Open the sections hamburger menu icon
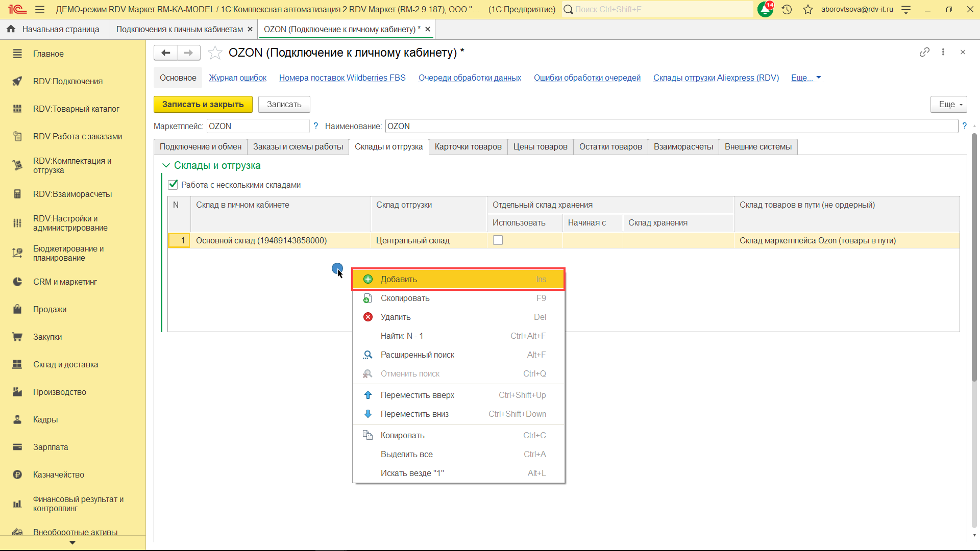Screen dimensions: 980x551 tap(40, 9)
